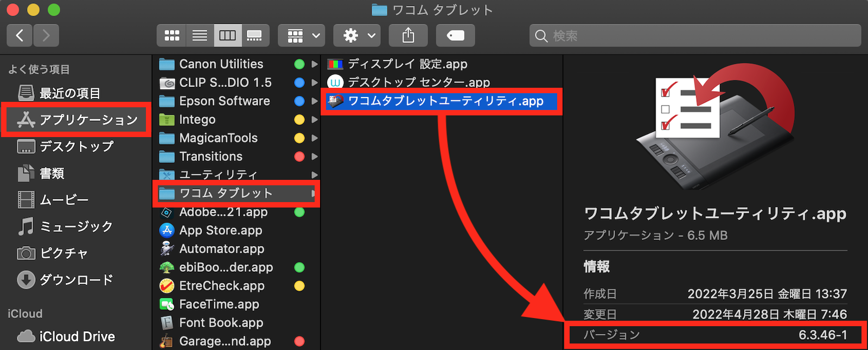Expand the Transitions folder arrow
Viewport: 868px width, 350px height.
point(314,156)
